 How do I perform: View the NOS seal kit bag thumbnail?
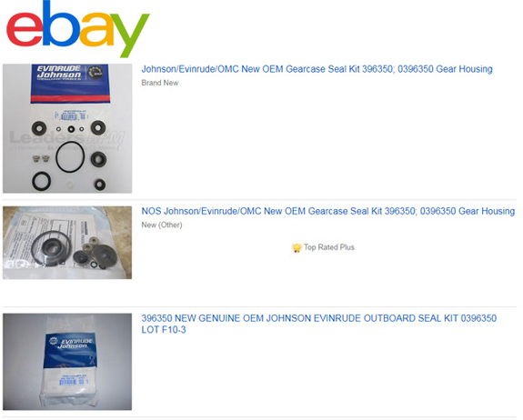point(67,243)
